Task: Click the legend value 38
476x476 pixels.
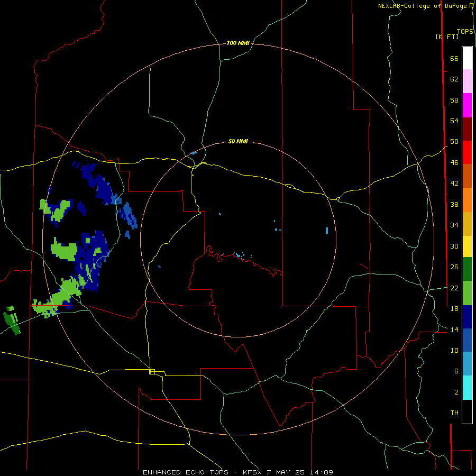Action: coord(454,204)
